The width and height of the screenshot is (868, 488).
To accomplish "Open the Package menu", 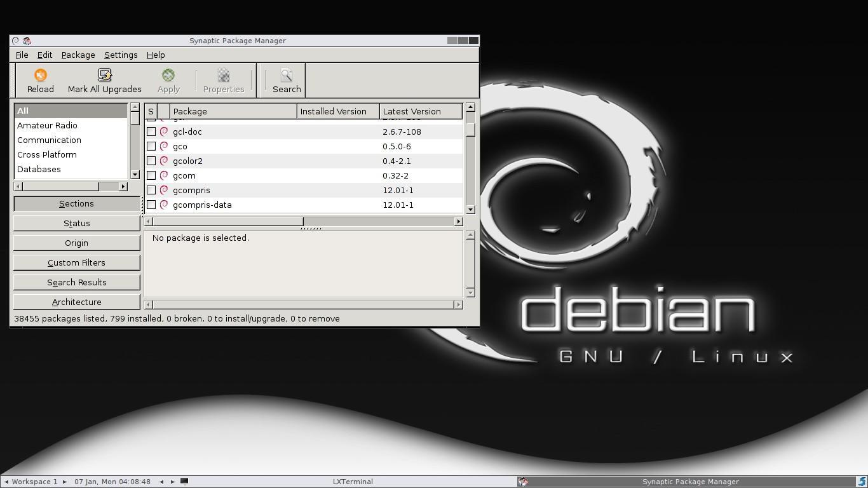I will (78, 55).
